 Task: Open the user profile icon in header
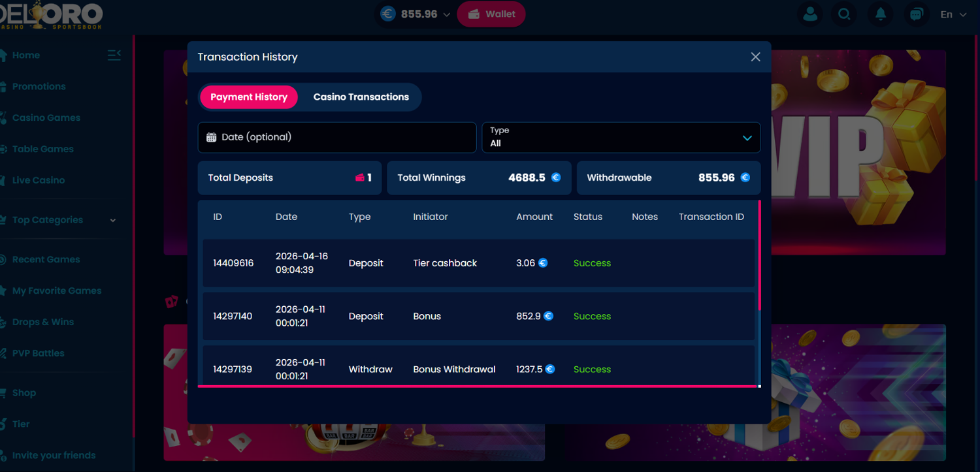click(x=811, y=14)
